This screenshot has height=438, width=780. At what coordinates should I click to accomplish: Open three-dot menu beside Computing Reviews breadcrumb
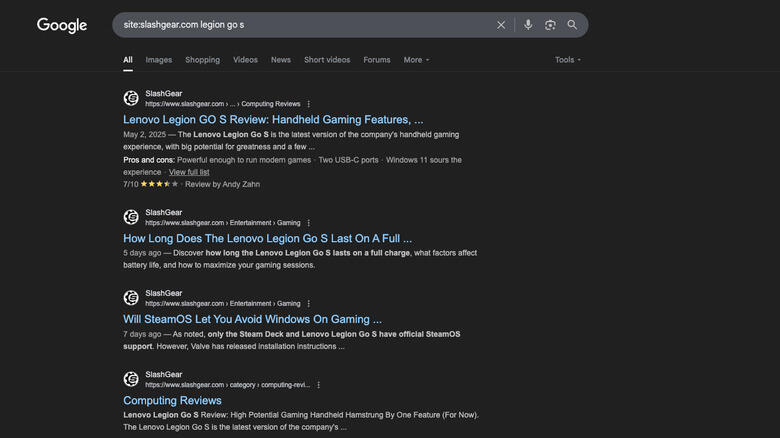(308, 104)
